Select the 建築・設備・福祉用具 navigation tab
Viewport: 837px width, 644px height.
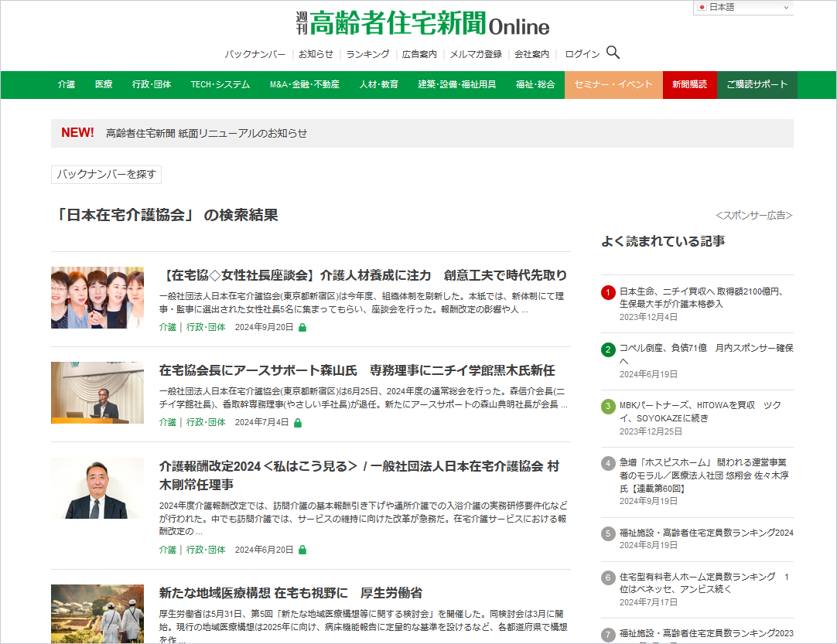click(x=457, y=84)
